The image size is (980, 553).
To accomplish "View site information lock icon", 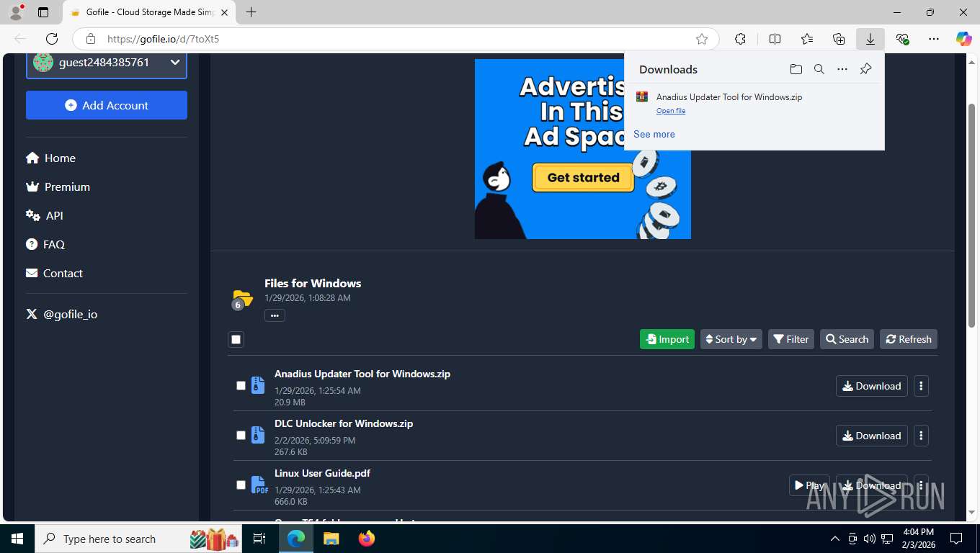I will [90, 39].
